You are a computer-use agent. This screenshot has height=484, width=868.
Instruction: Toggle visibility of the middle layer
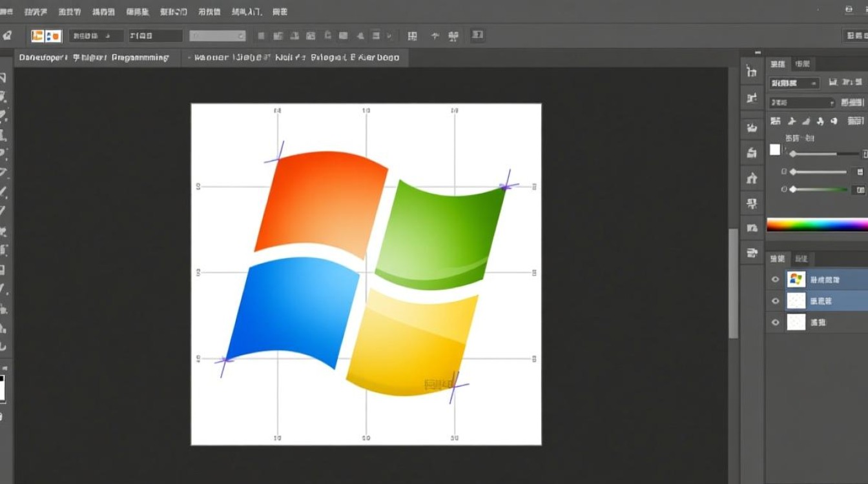(x=774, y=301)
